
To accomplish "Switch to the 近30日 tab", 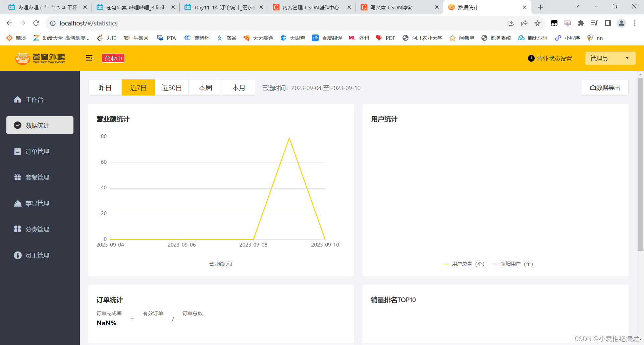I will click(x=172, y=87).
